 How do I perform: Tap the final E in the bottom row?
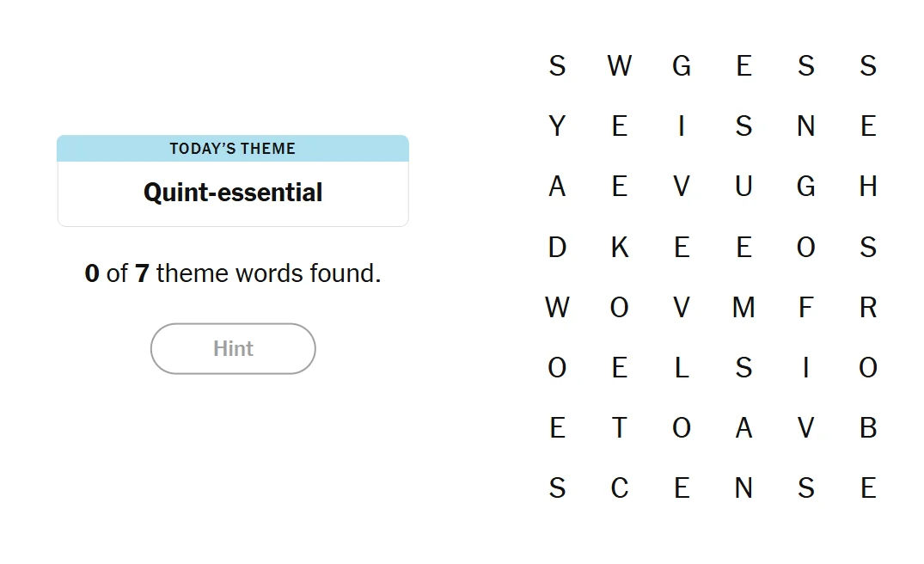(868, 487)
